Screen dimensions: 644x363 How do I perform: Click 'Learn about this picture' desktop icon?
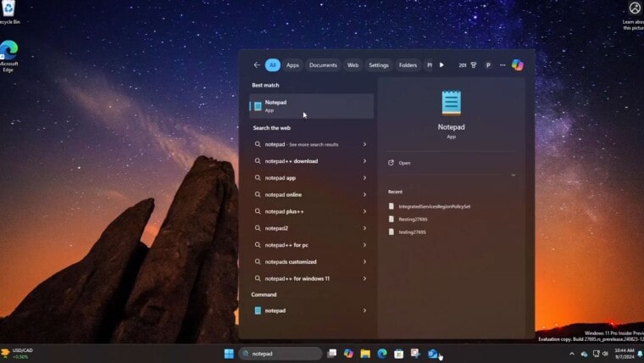tap(634, 15)
